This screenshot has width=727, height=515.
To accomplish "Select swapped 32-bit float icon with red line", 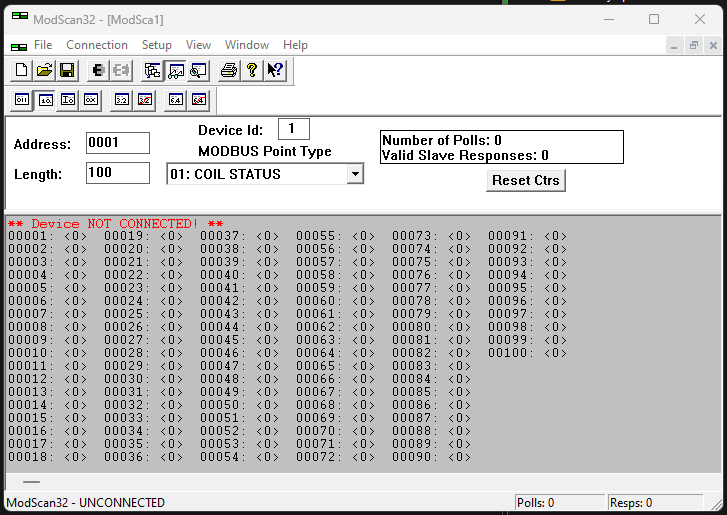I will point(145,100).
